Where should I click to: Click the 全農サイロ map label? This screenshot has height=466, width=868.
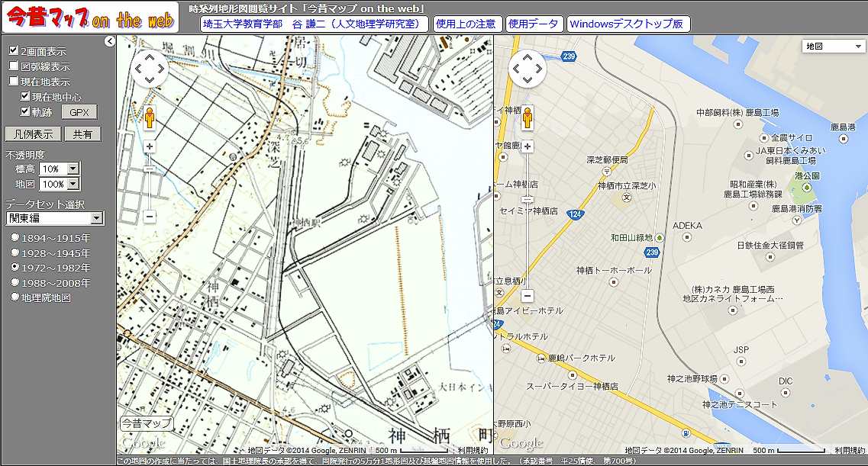pos(792,137)
